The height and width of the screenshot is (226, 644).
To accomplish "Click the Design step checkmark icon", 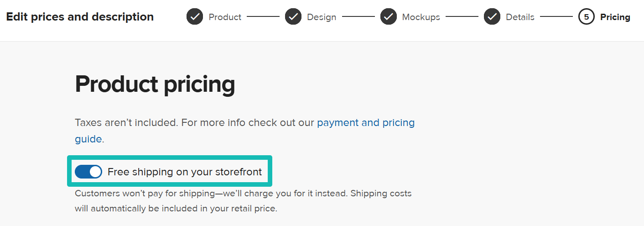I will 293,17.
